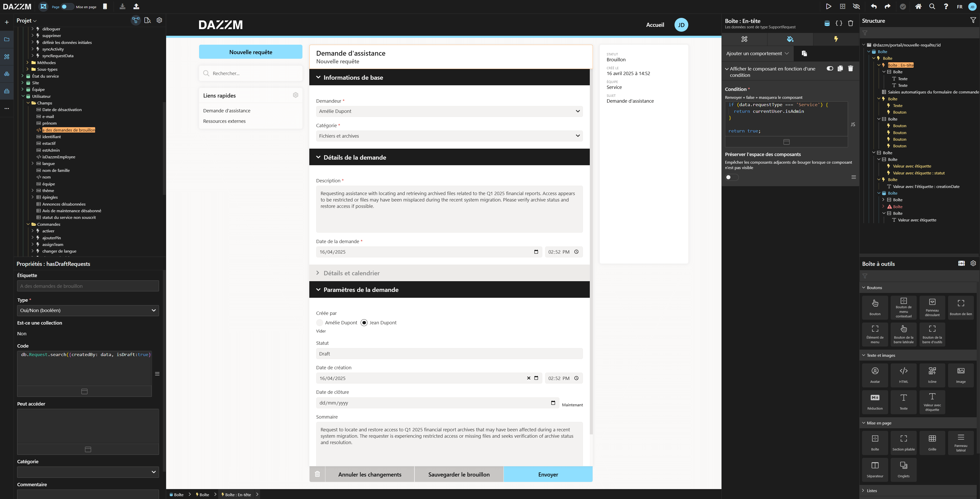Image resolution: width=980 pixels, height=499 pixels.
Task: Click the design tools icon in left sidebar
Action: 6,57
